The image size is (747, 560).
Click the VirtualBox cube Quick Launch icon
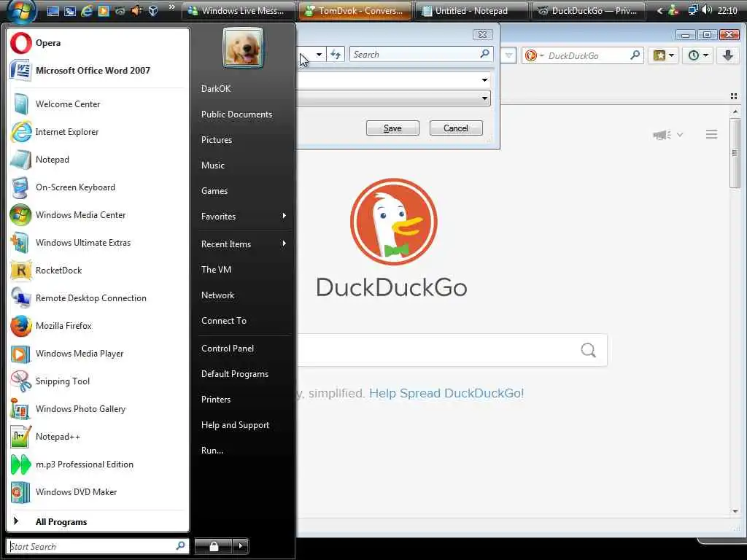pyautogui.click(x=153, y=10)
